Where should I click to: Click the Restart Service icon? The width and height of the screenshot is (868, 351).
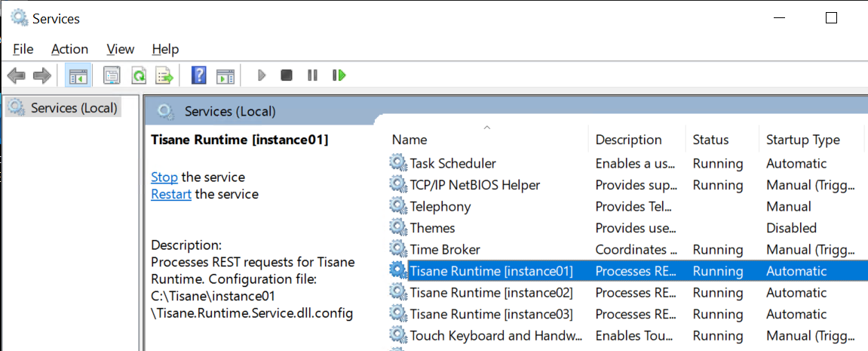(339, 75)
